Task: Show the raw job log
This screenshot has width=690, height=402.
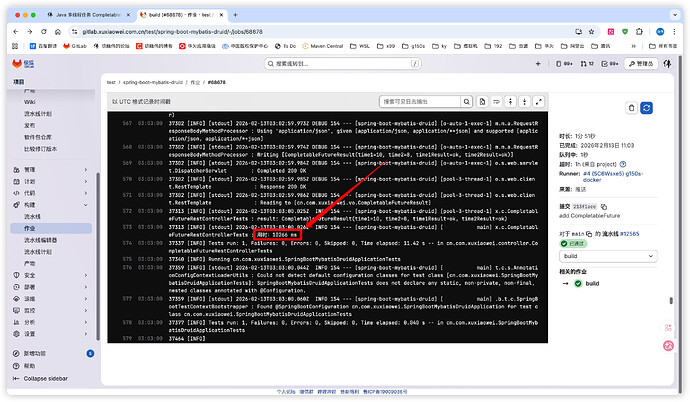Action: coord(482,102)
